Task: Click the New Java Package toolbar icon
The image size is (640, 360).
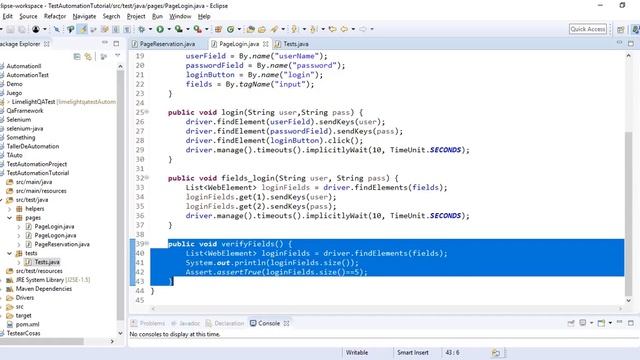Action: click(218, 29)
